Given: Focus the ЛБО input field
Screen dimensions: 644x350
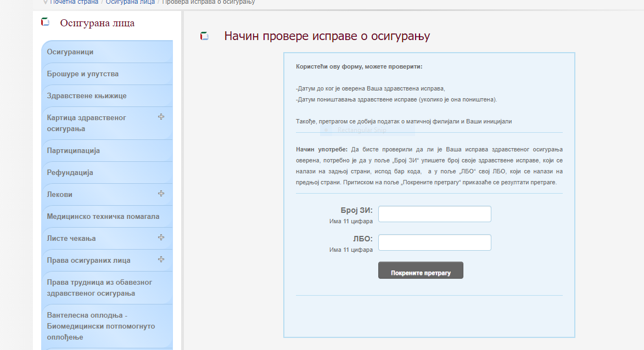Looking at the screenshot, I should 434,242.
